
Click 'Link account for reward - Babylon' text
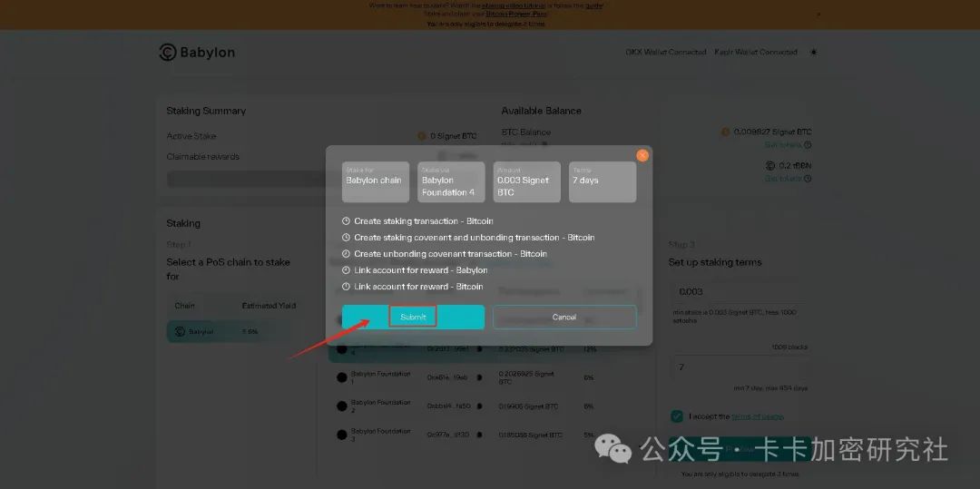coord(421,270)
